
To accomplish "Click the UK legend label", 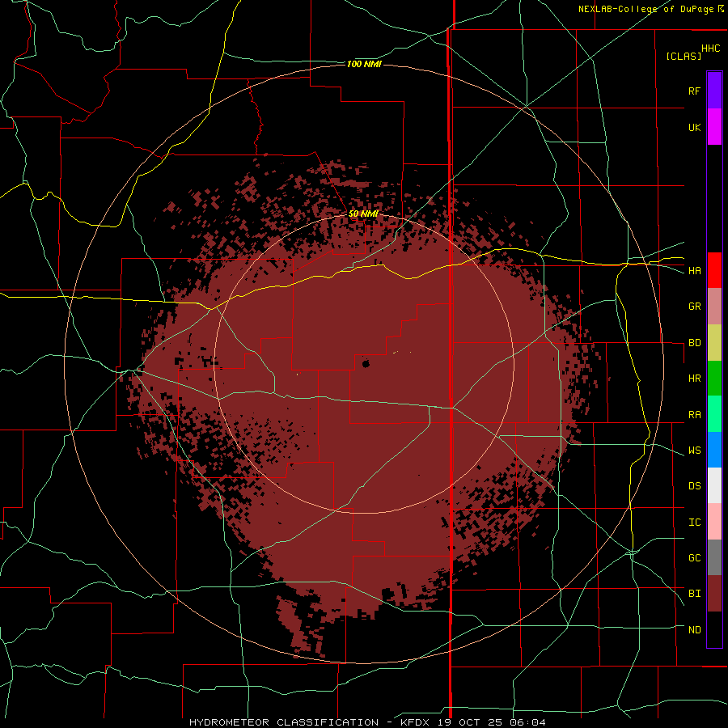I will click(x=694, y=127).
